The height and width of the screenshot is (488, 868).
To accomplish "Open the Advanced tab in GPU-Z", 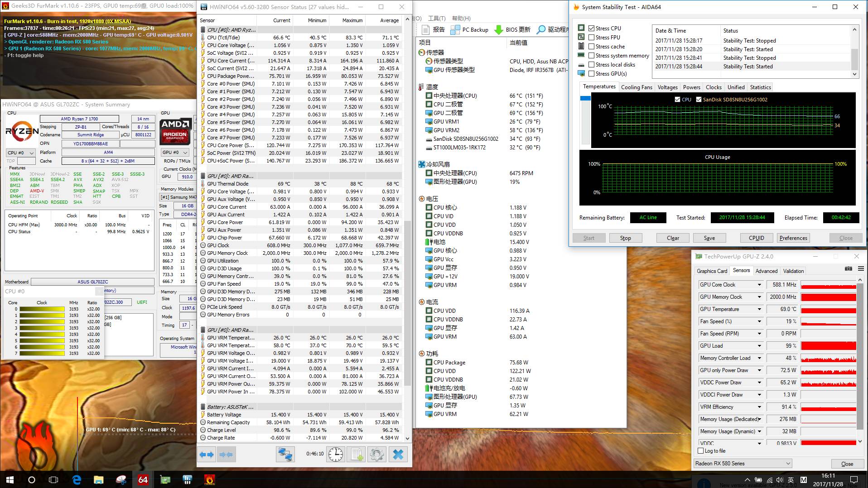I will click(767, 271).
